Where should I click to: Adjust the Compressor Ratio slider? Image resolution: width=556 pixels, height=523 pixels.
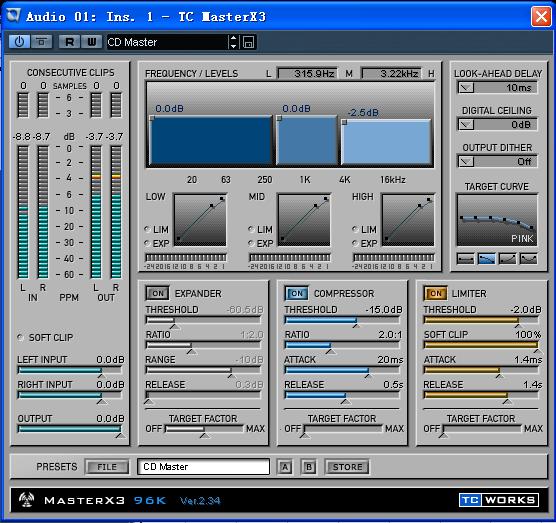coord(342,345)
